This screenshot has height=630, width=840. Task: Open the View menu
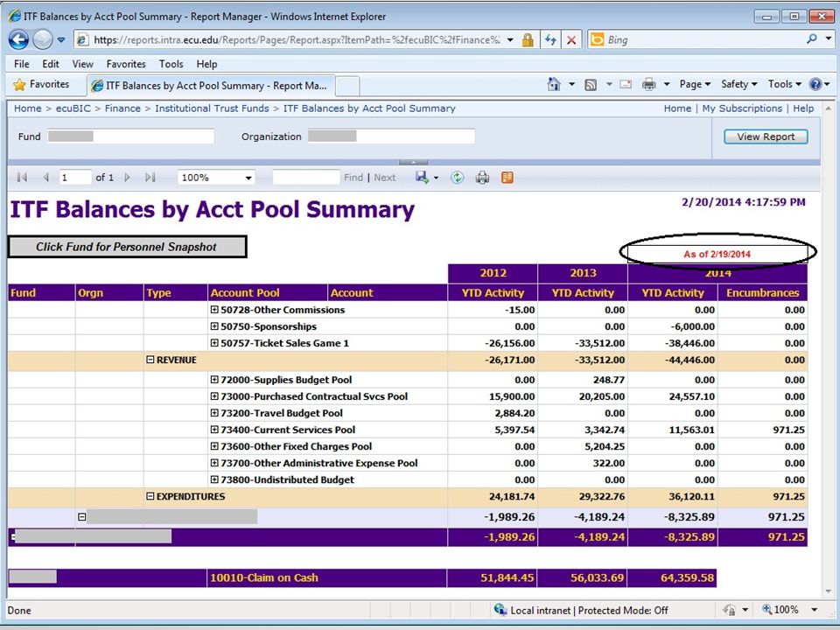82,64
